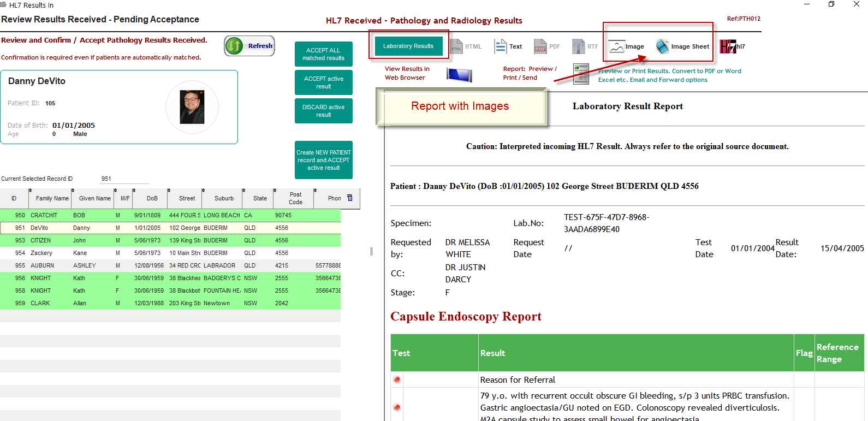Click Patient ID 105 value
Screen dimensions: 868x421
[x=50, y=103]
